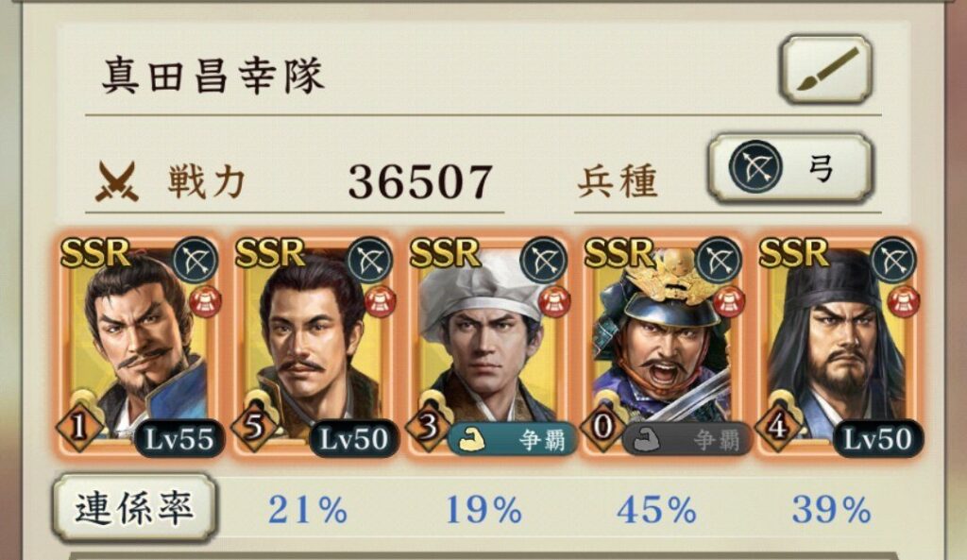Tap the rank diamond 4 on last card
Image resolution: width=967 pixels, height=560 pixels.
[778, 427]
